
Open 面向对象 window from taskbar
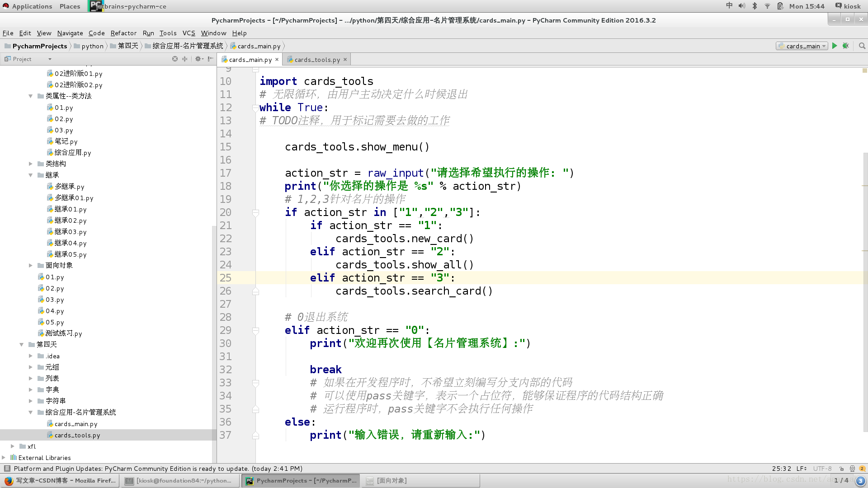pyautogui.click(x=420, y=481)
